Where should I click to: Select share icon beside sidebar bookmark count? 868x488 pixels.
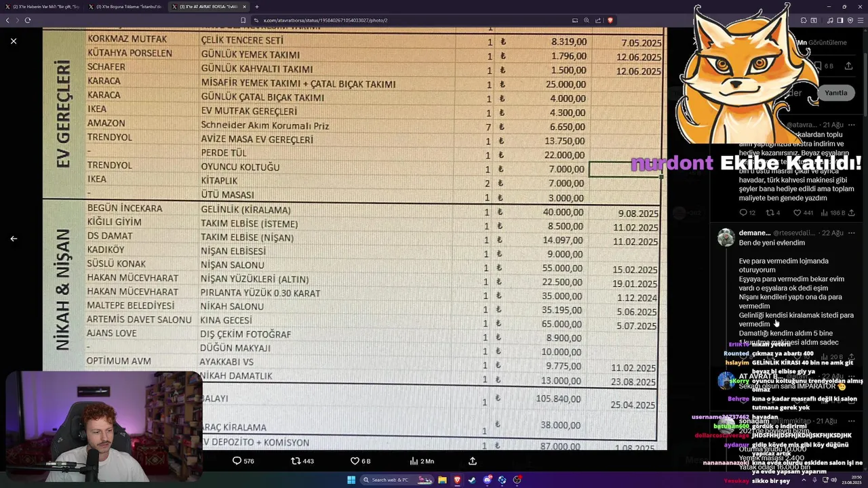848,66
